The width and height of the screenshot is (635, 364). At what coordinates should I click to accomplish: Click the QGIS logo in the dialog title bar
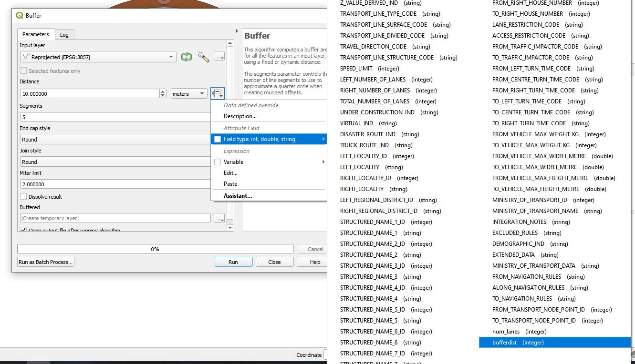point(19,15)
